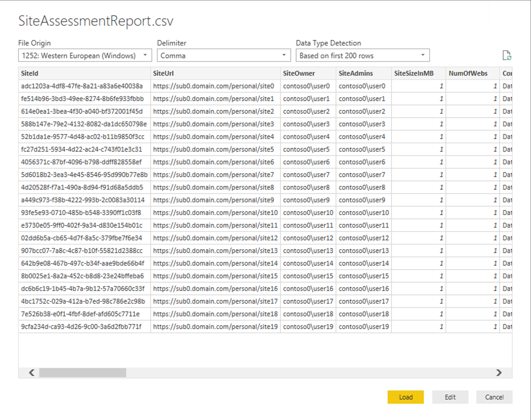Open the Data Type Detection dropdown
Screen dimensions: 531x420
[x=362, y=55]
